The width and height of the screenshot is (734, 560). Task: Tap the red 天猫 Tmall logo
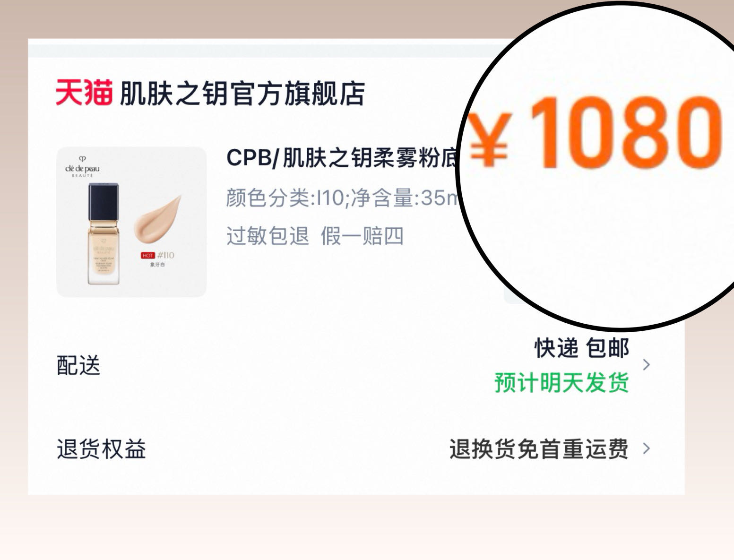pyautogui.click(x=84, y=93)
